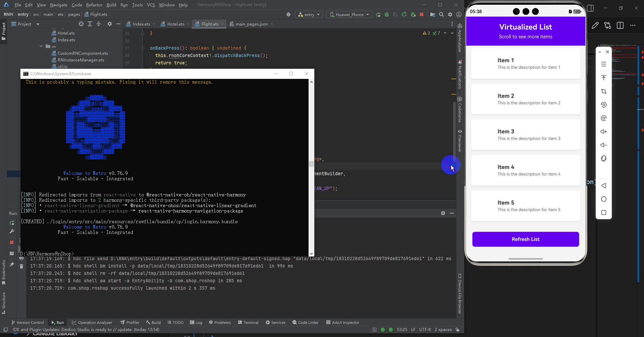
Task: Switch to main_pages.json editor tab
Action: tap(251, 24)
